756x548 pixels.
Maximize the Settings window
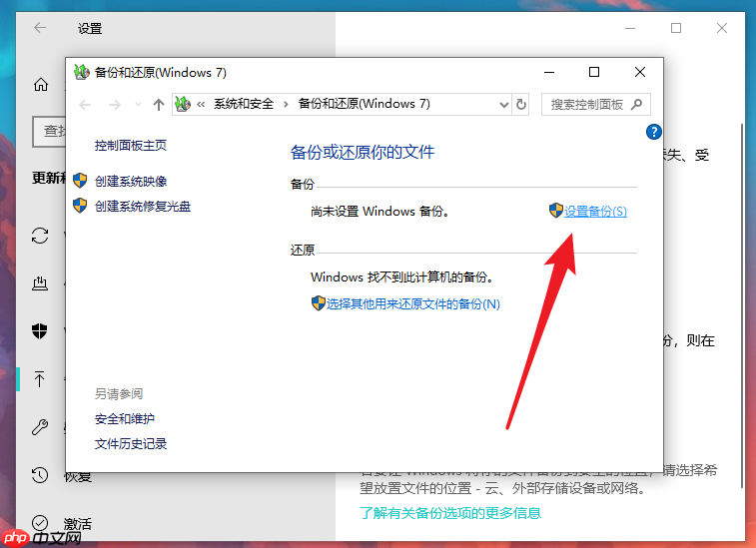676,28
